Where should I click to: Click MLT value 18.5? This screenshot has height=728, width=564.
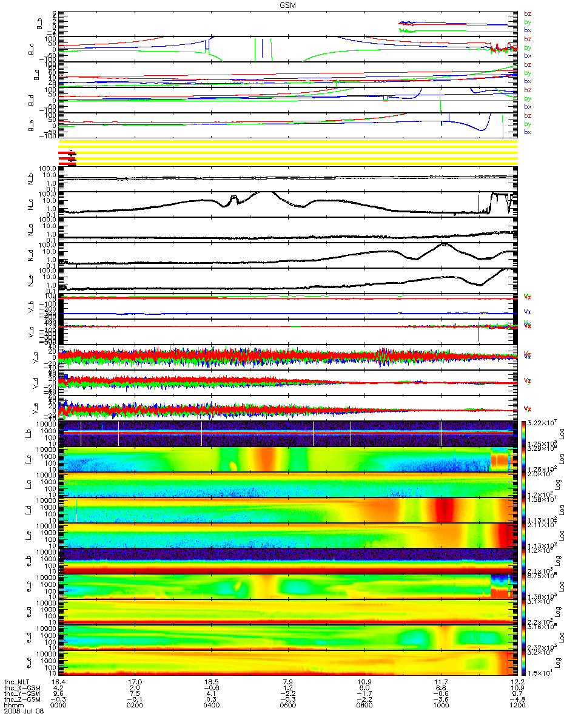tap(211, 682)
